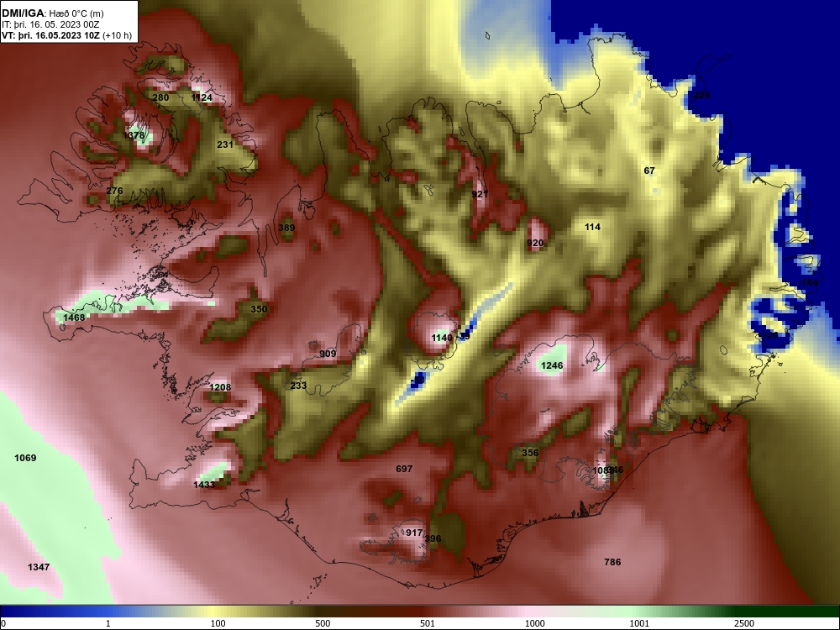Click the 1001 tick on the color scale

tap(639, 623)
